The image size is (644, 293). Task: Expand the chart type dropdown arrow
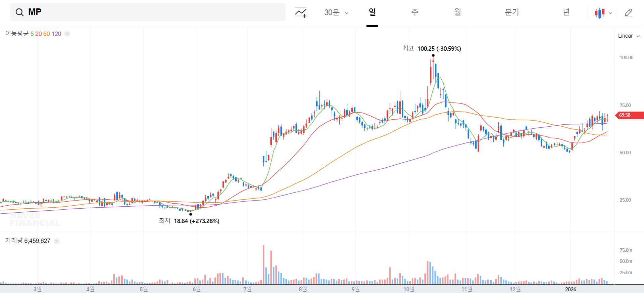pyautogui.click(x=610, y=13)
